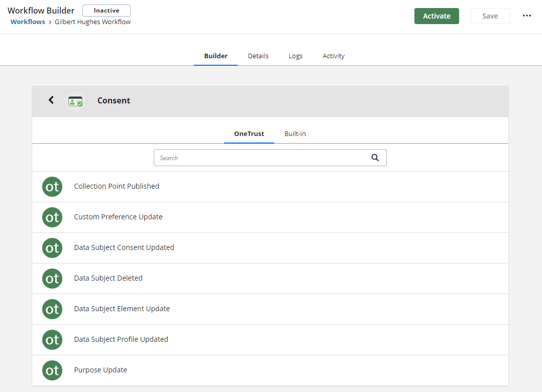The width and height of the screenshot is (542, 392).
Task: Click the OneTrust icon beside Collection Point Published
Action: pos(52,186)
